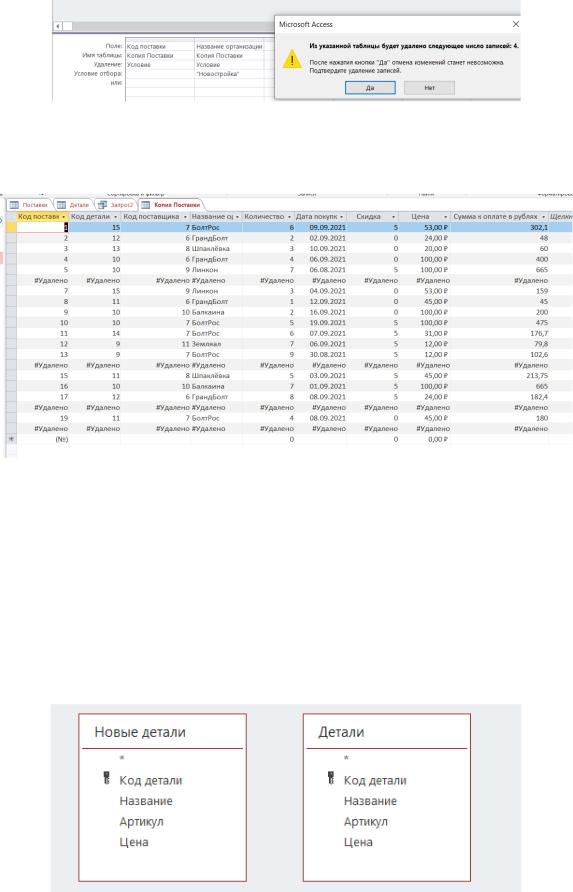Confirm deletion with the Да button
This screenshot has height=892, width=573.
click(x=370, y=88)
